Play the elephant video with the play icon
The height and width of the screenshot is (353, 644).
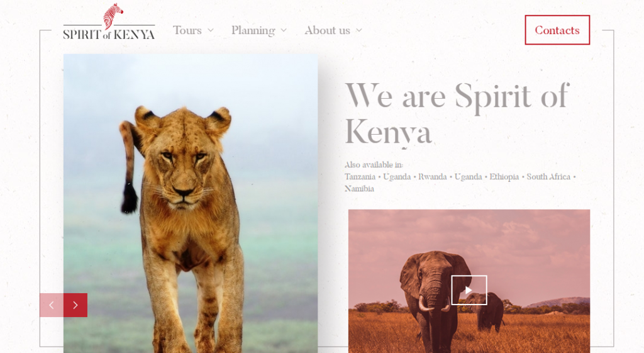(469, 290)
